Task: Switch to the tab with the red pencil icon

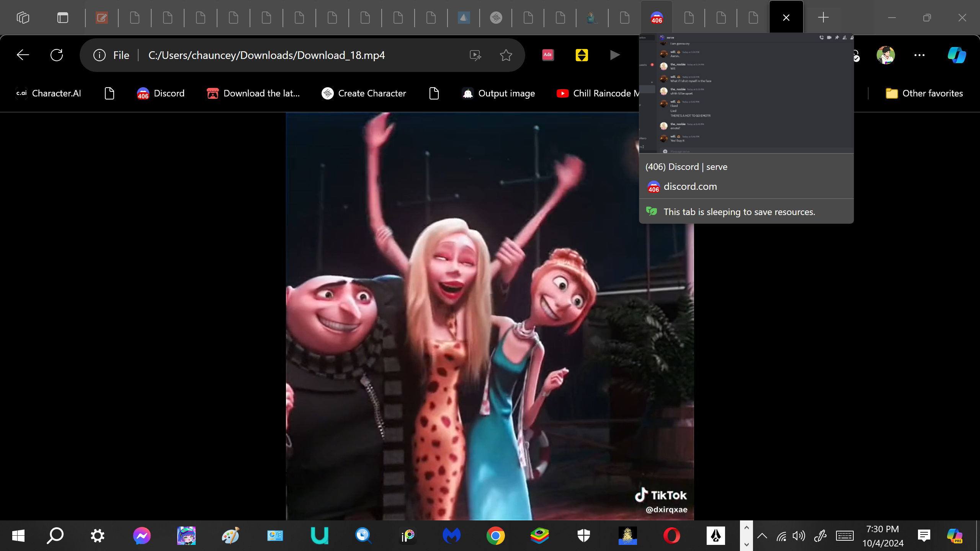Action: [x=102, y=18]
